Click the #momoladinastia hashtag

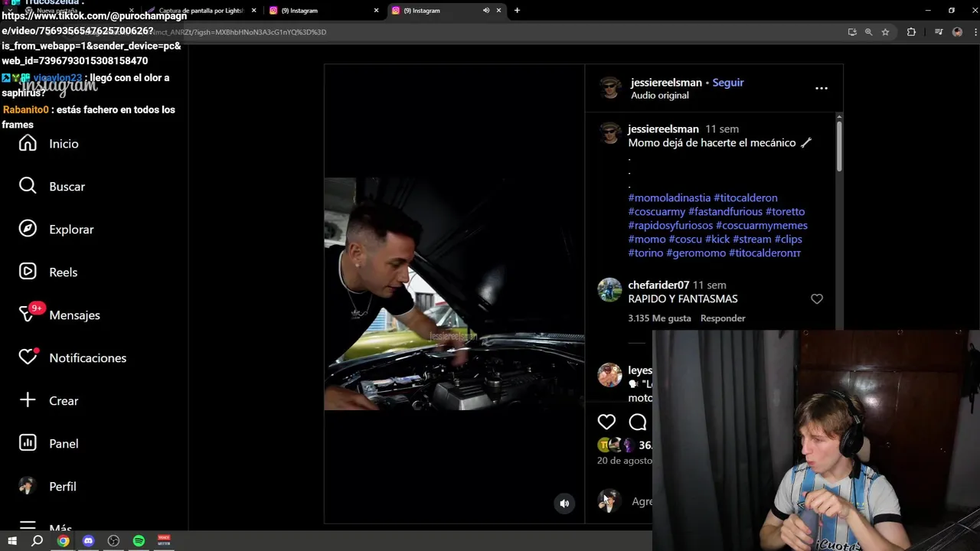(669, 198)
